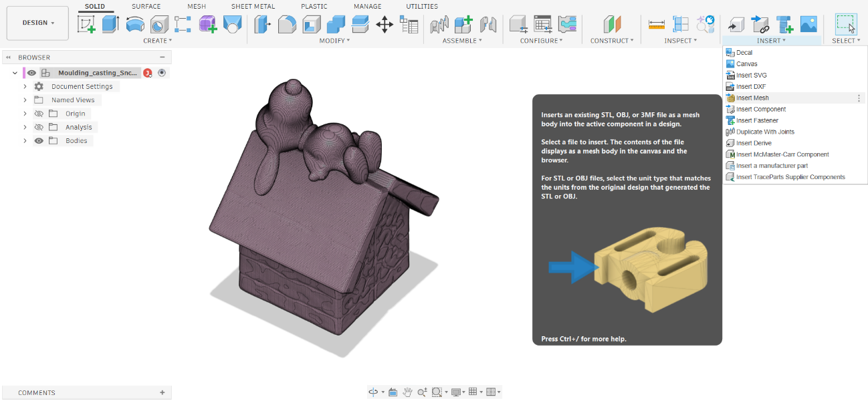Click the Configure Model icon

[518, 25]
